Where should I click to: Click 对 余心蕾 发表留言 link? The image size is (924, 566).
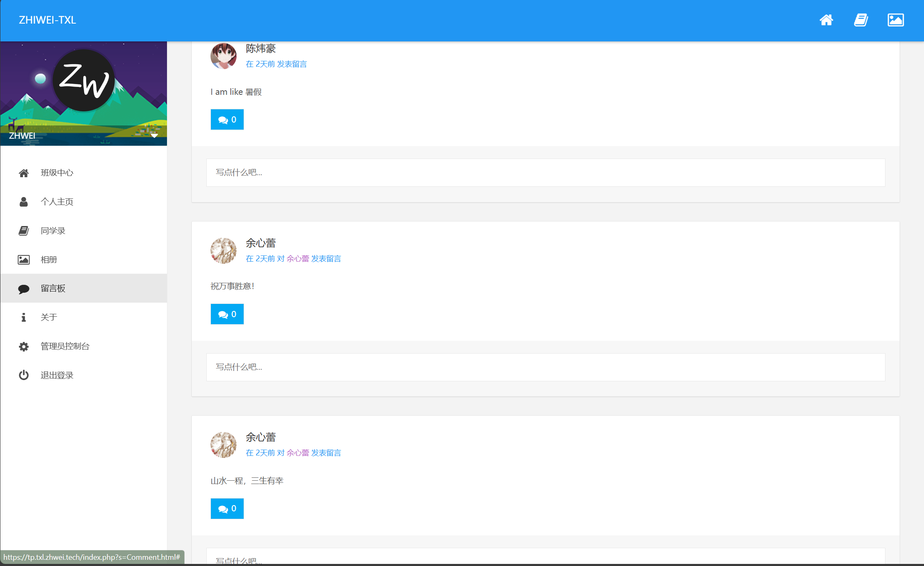pyautogui.click(x=310, y=258)
